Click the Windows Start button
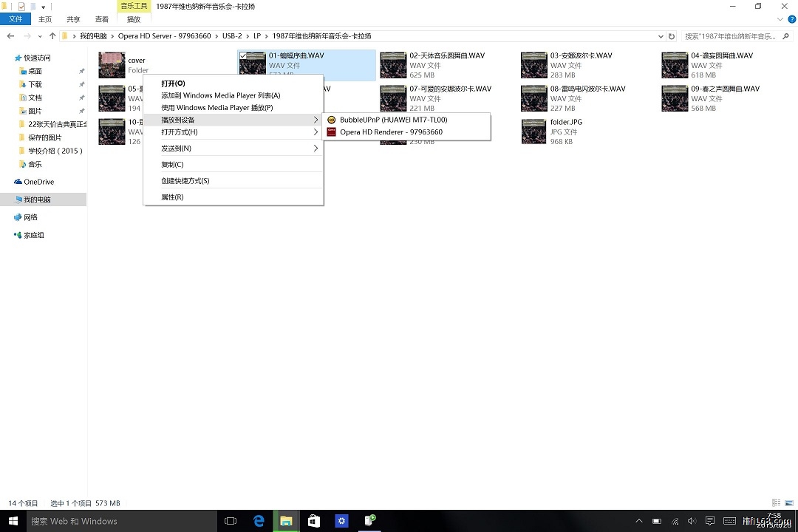 point(13,521)
